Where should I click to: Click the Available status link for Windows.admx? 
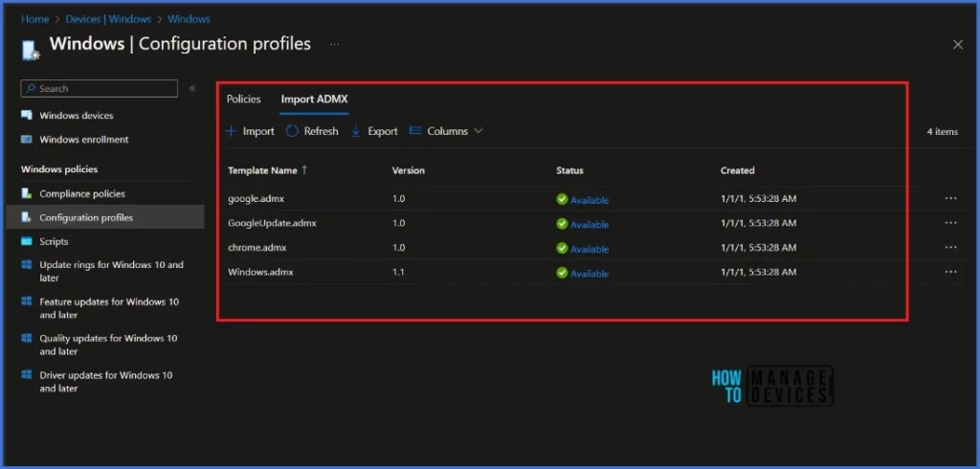(590, 274)
